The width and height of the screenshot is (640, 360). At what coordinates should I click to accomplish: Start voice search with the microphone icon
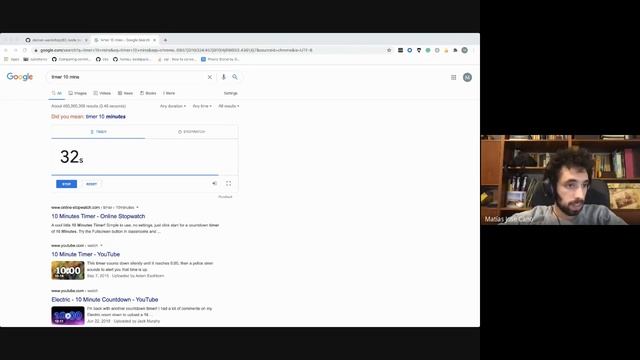coord(223,77)
